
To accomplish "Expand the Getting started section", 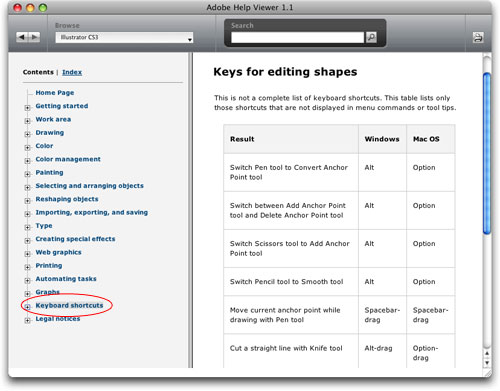I will pos(27,107).
